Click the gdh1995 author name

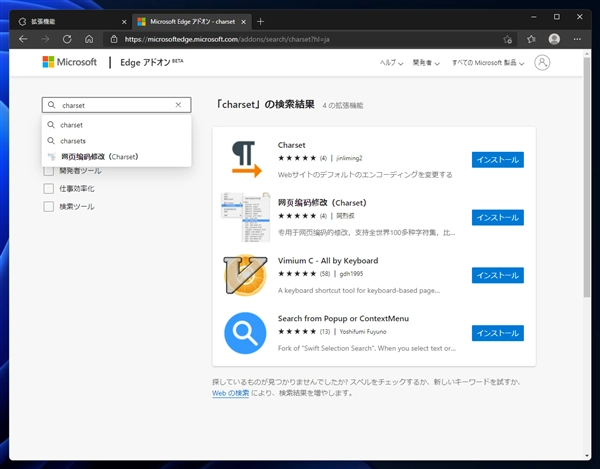pos(351,274)
